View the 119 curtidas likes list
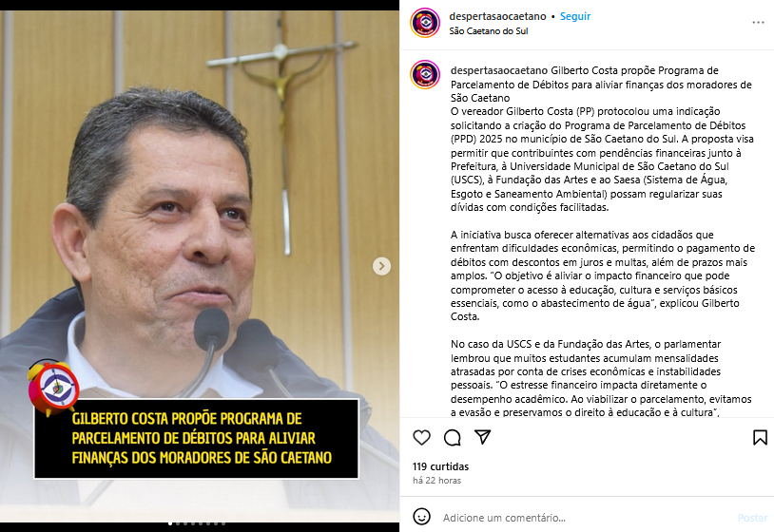 (x=441, y=466)
